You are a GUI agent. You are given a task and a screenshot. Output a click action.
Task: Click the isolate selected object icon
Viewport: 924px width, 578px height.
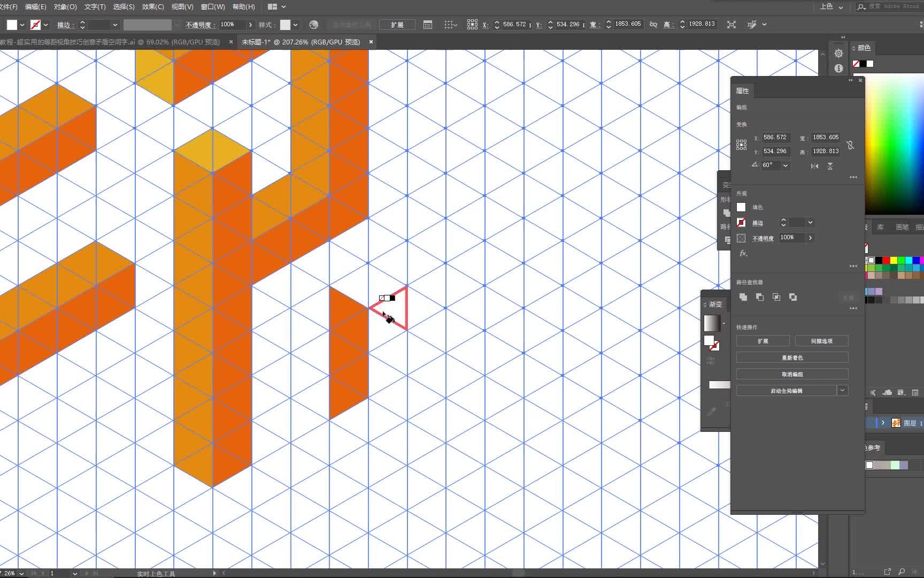coord(731,25)
